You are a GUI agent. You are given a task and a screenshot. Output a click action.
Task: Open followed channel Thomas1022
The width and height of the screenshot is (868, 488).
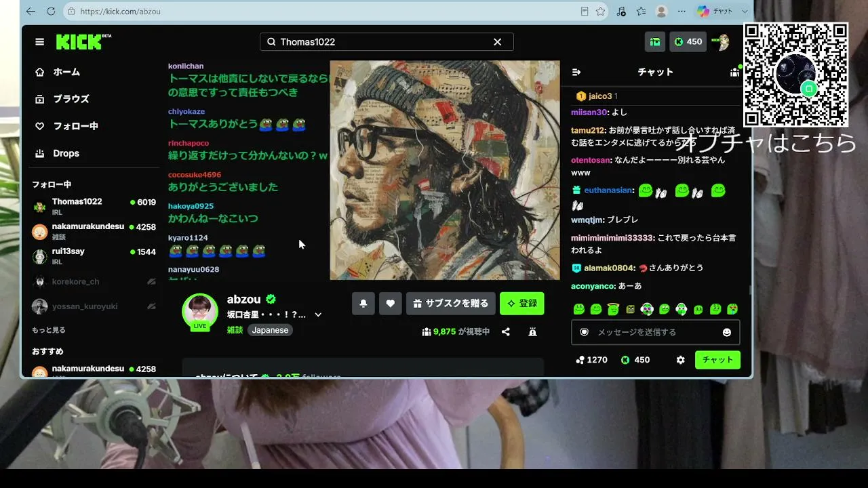click(94, 206)
